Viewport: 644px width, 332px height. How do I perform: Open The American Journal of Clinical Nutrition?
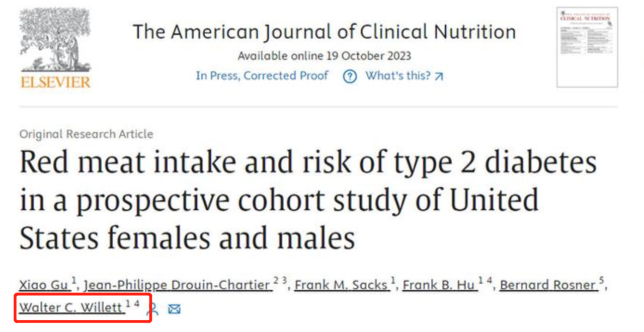point(325,32)
